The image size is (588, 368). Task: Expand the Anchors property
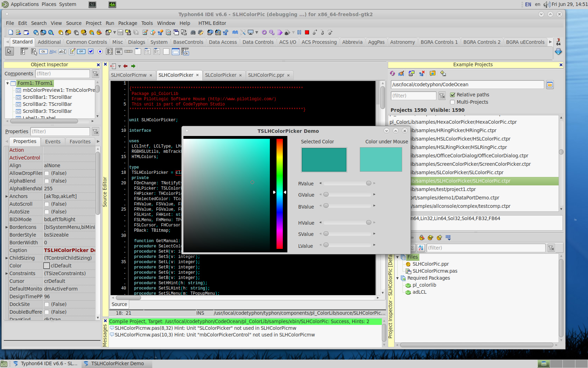[7, 196]
